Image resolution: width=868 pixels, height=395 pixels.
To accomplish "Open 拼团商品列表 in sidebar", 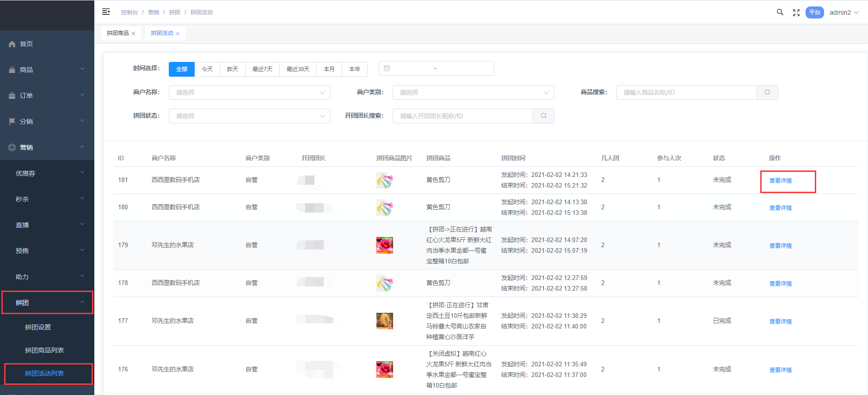I will 44,350.
